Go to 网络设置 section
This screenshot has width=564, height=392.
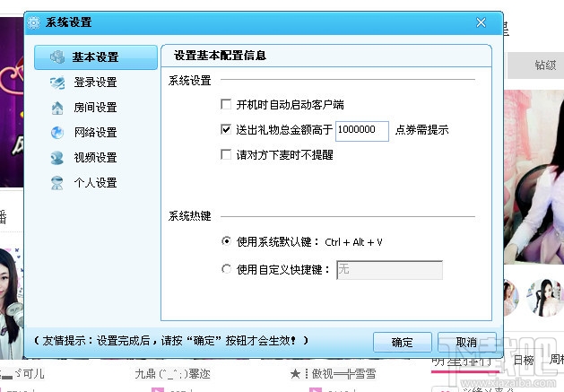pos(95,133)
